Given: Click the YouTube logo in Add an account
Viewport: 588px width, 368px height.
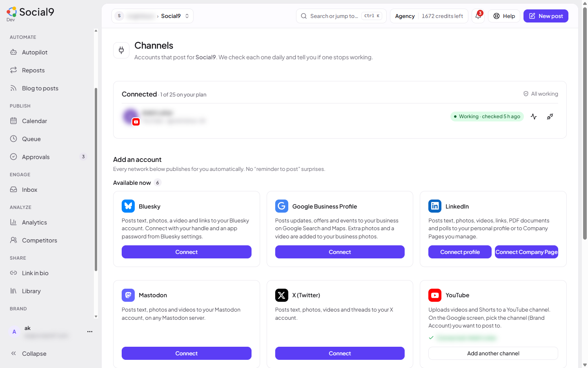Looking at the screenshot, I should [435, 295].
